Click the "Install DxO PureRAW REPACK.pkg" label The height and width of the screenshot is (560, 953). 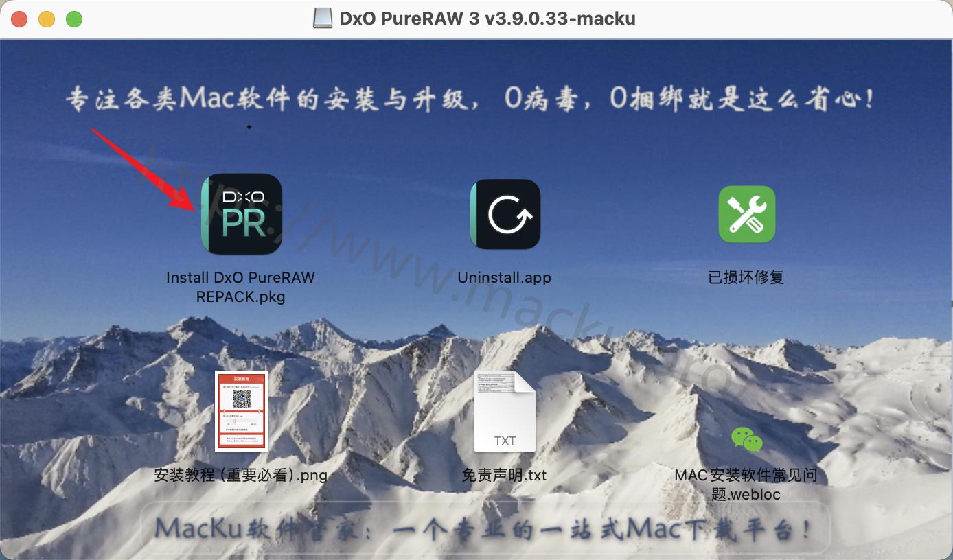pyautogui.click(x=240, y=287)
